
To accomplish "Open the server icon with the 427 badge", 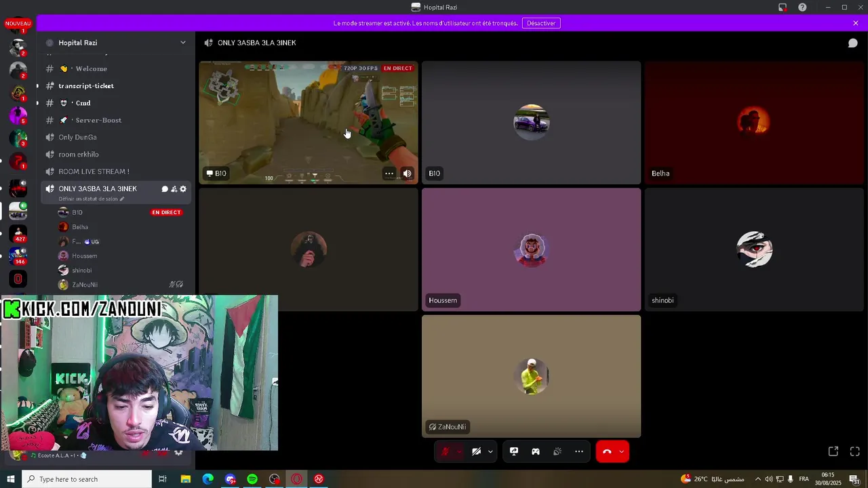I will [x=18, y=232].
